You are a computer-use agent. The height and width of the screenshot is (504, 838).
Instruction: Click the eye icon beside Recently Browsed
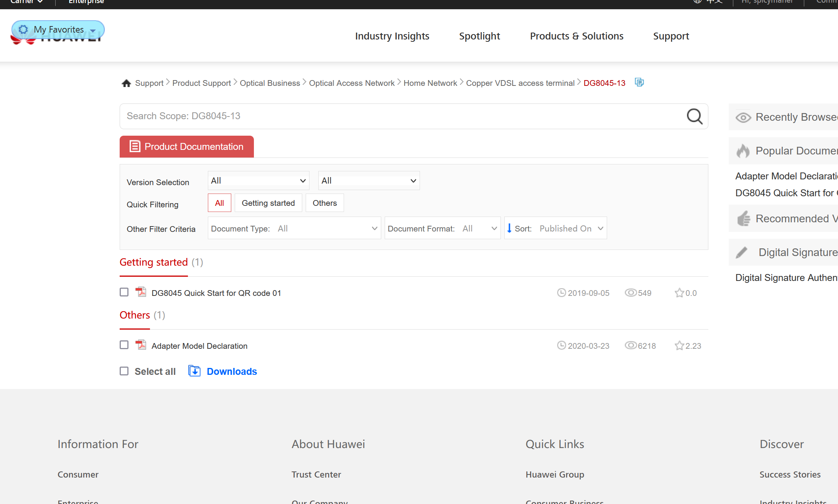[743, 117]
